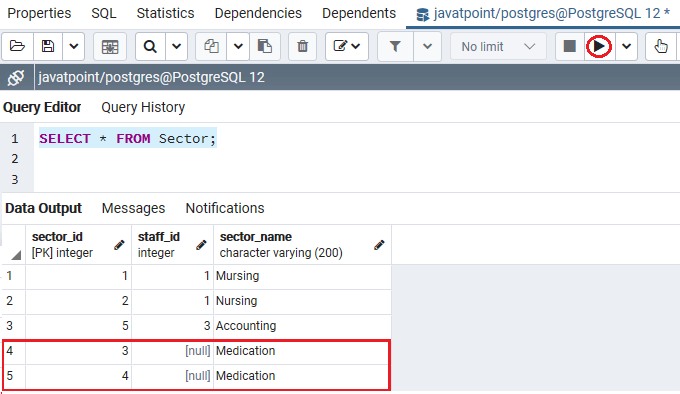Image resolution: width=680 pixels, height=394 pixels.
Task: Open the edit pencil dropdown menu
Action: pyautogui.click(x=347, y=46)
